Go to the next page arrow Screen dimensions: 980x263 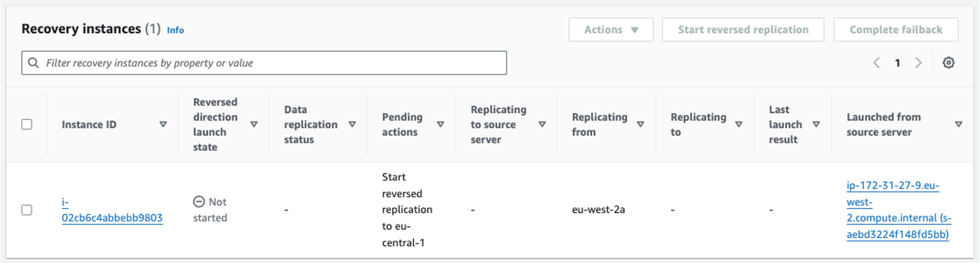click(x=918, y=63)
